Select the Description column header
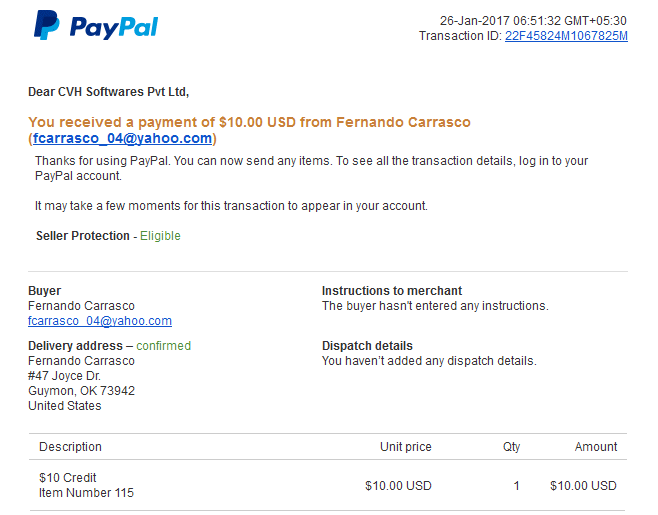This screenshot has width=658, height=515. (x=70, y=447)
